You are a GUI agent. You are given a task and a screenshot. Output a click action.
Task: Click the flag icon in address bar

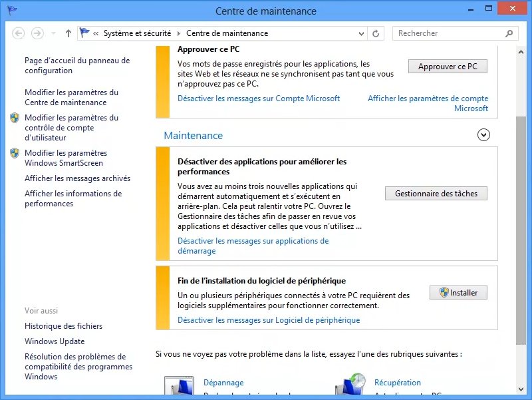pyautogui.click(x=84, y=33)
